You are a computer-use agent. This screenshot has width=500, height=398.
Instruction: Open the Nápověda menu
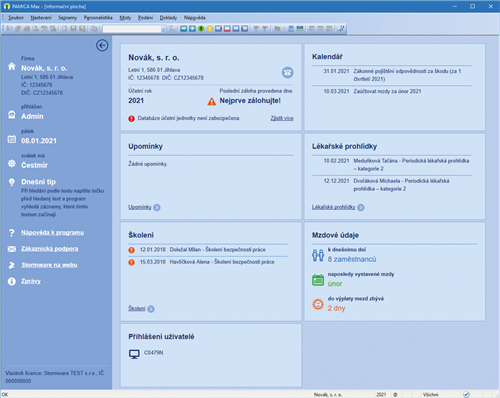point(194,18)
